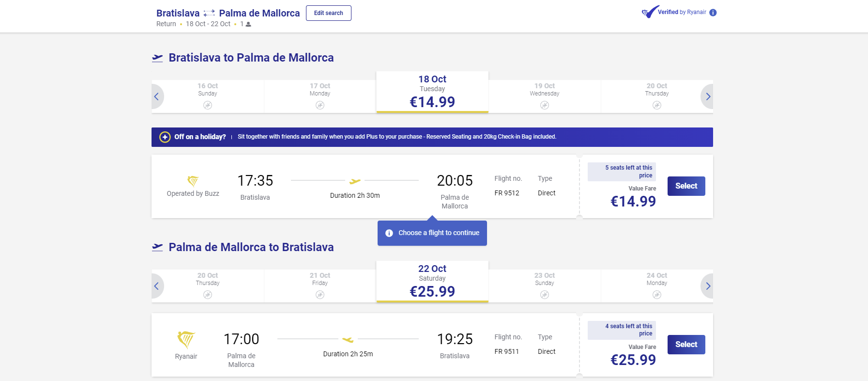This screenshot has width=868, height=381.
Task: Click the Ryanair harp logo on return flight
Action: [186, 339]
